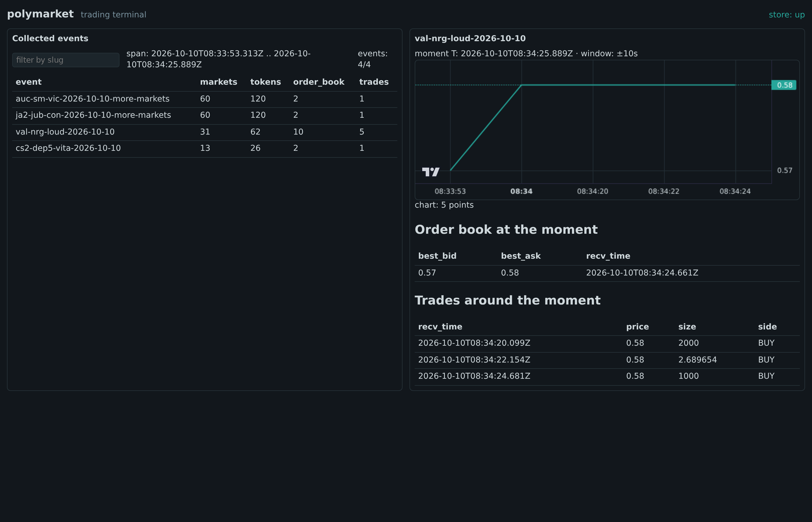812x522 pixels.
Task: Click the store: up status indicator
Action: [786, 15]
